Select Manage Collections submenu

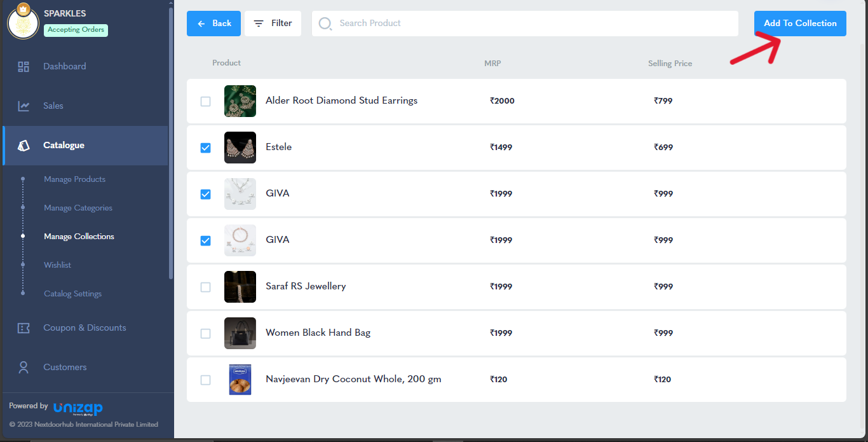coord(79,237)
